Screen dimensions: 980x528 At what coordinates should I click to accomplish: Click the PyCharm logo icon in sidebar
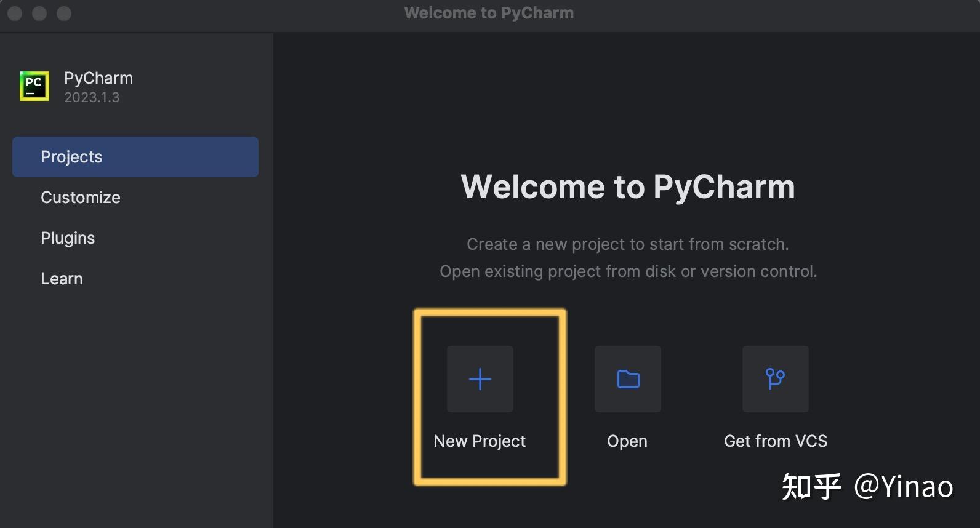34,86
